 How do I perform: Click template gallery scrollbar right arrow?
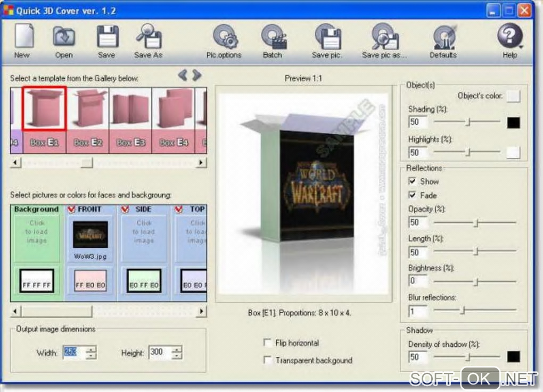point(202,162)
